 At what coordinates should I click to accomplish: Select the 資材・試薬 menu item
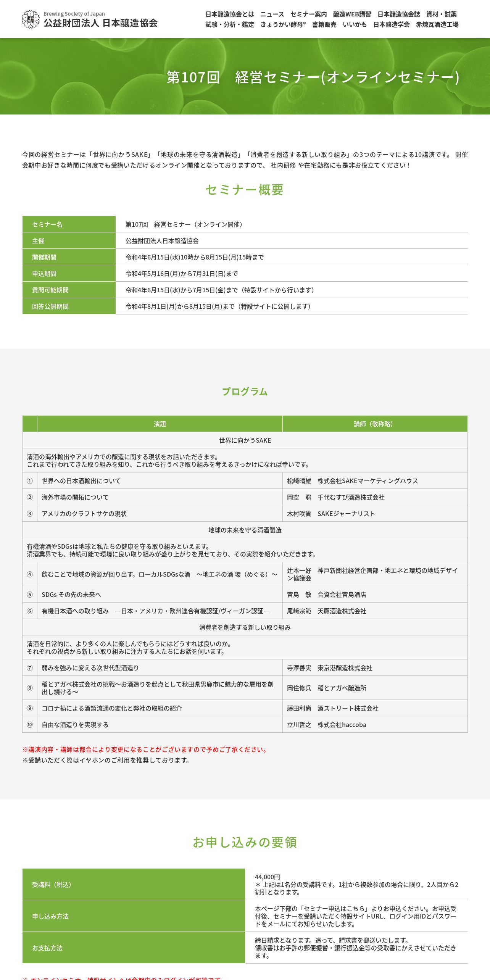point(442,14)
